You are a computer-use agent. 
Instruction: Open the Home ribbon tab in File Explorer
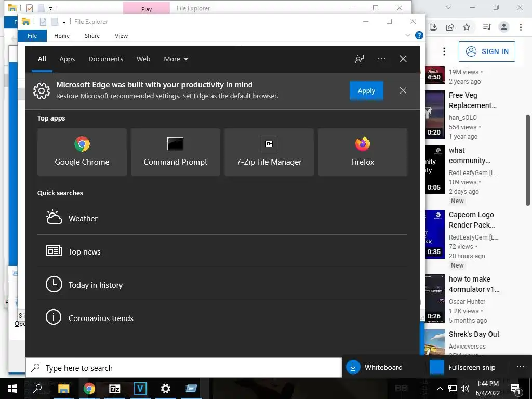[x=61, y=36]
